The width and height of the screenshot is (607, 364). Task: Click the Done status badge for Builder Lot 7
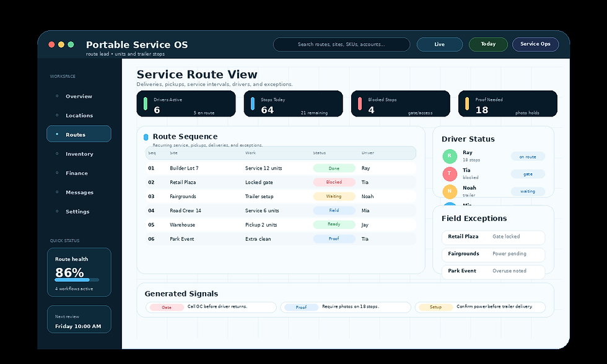(334, 168)
